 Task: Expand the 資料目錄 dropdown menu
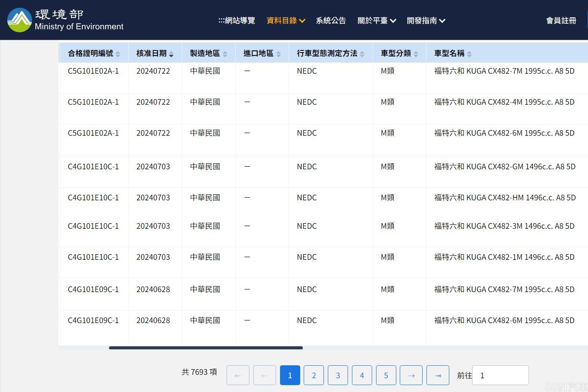(x=286, y=21)
